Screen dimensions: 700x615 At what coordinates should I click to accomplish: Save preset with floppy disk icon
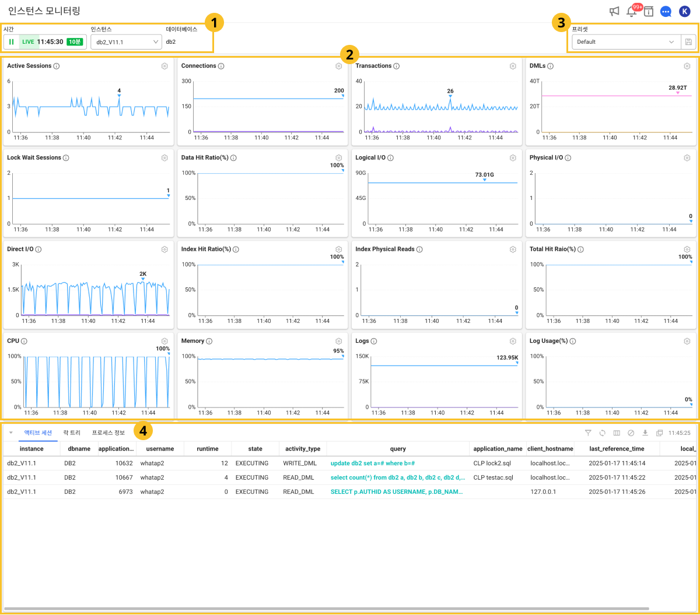pyautogui.click(x=688, y=42)
